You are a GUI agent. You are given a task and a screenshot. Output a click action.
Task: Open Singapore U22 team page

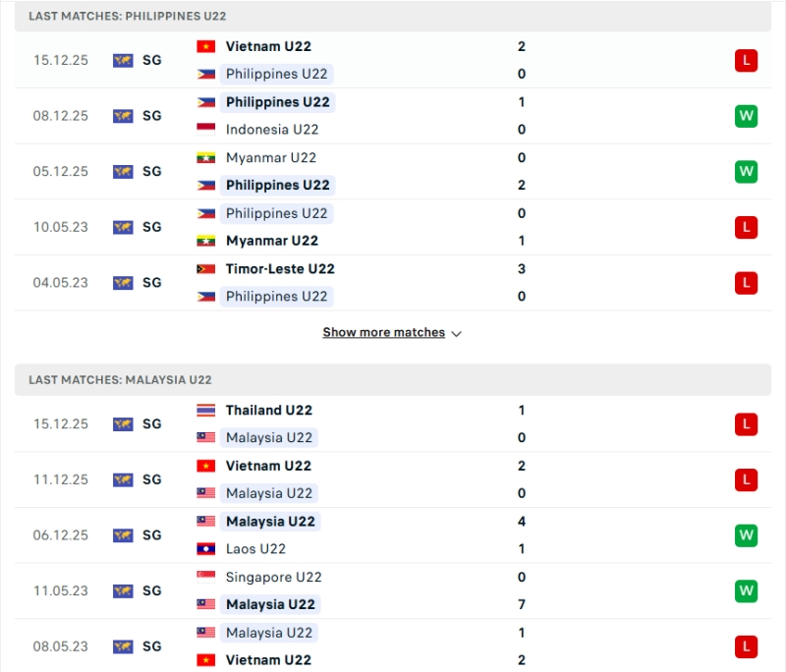(x=273, y=577)
